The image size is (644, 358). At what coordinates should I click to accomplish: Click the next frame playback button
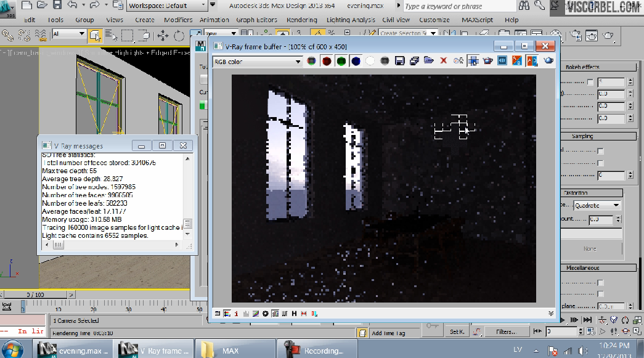coord(574,320)
